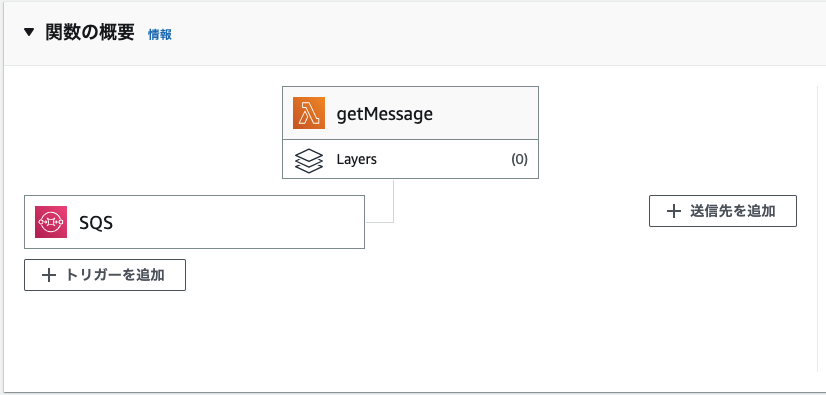This screenshot has height=395, width=826.
Task: Click the plus icon on 送信先を追加
Action: [674, 211]
